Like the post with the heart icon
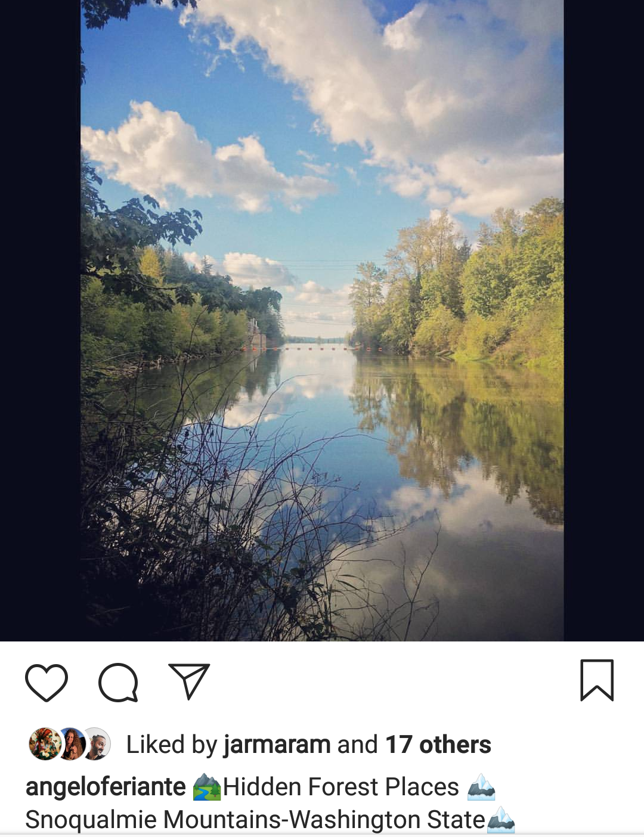The width and height of the screenshot is (644, 837). 47,682
